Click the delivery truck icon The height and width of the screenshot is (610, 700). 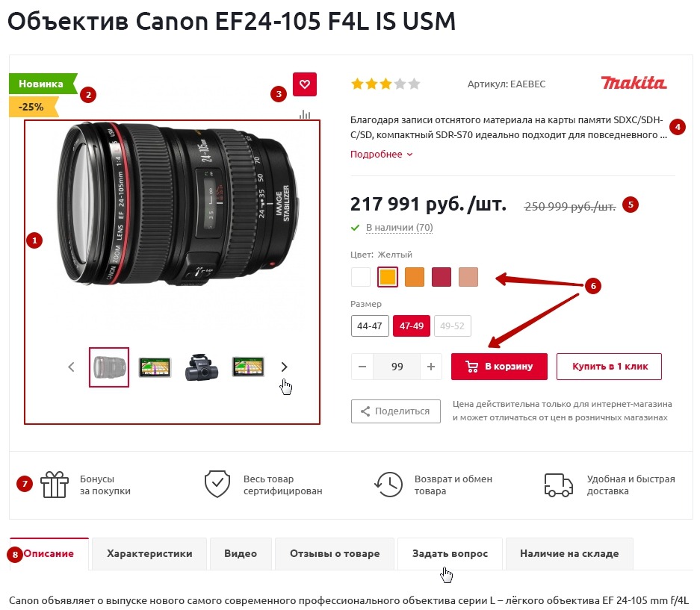pyautogui.click(x=559, y=485)
